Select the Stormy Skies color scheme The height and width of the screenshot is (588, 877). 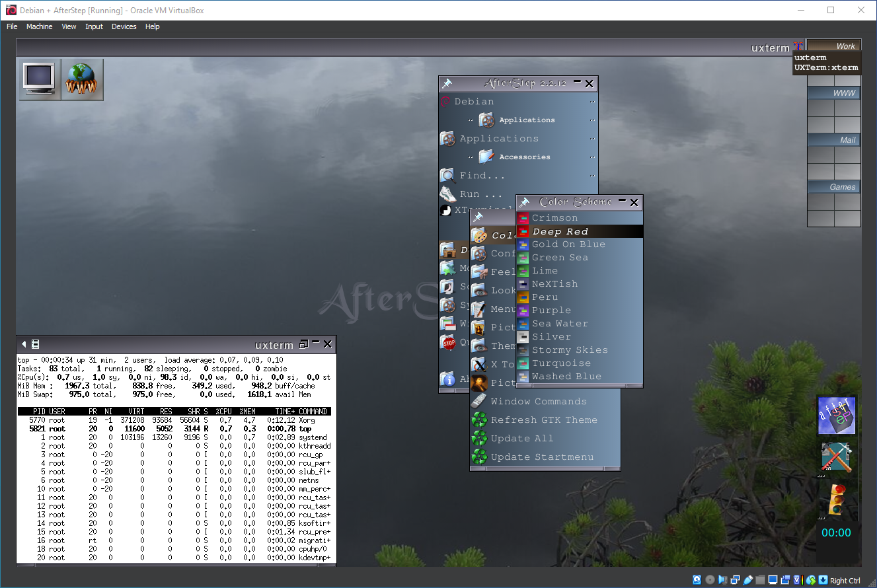pos(569,350)
